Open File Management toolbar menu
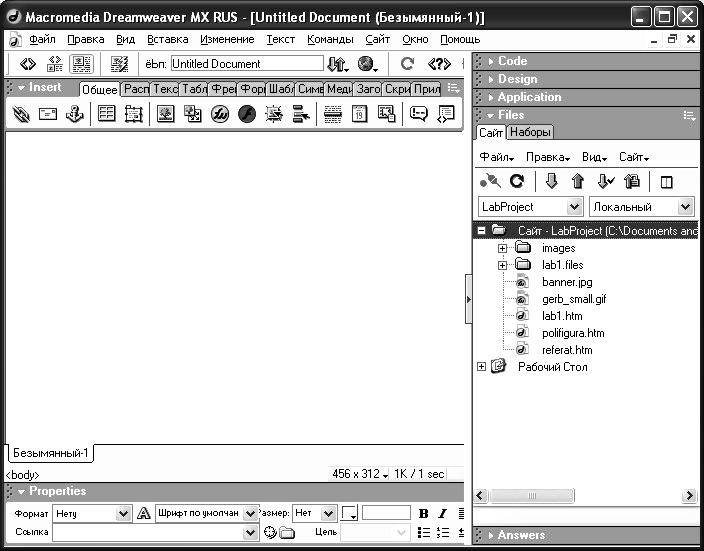This screenshot has width=704, height=551. coord(338,64)
